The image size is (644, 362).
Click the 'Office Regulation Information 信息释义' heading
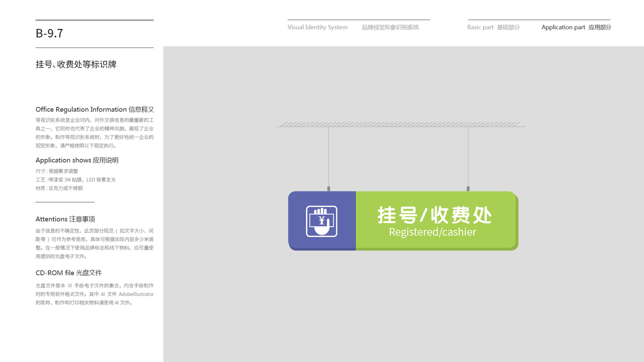95,109
